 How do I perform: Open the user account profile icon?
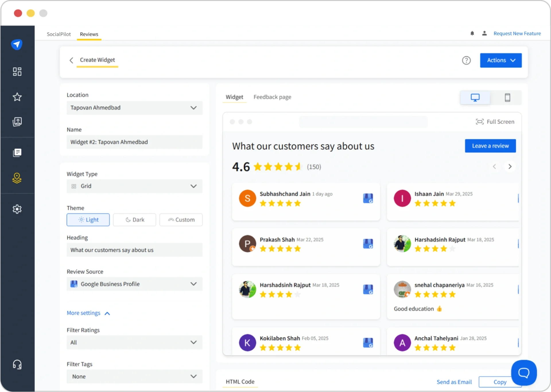coord(484,33)
